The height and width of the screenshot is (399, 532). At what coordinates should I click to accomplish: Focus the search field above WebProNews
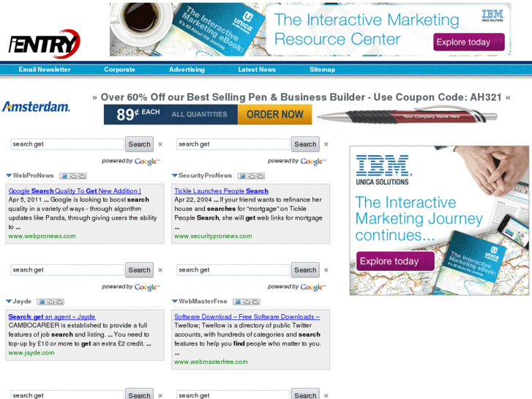click(x=67, y=144)
